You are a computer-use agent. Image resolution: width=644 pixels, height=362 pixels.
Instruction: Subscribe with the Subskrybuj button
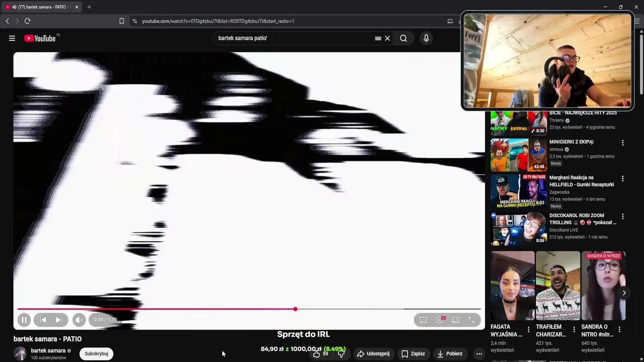[x=96, y=353]
